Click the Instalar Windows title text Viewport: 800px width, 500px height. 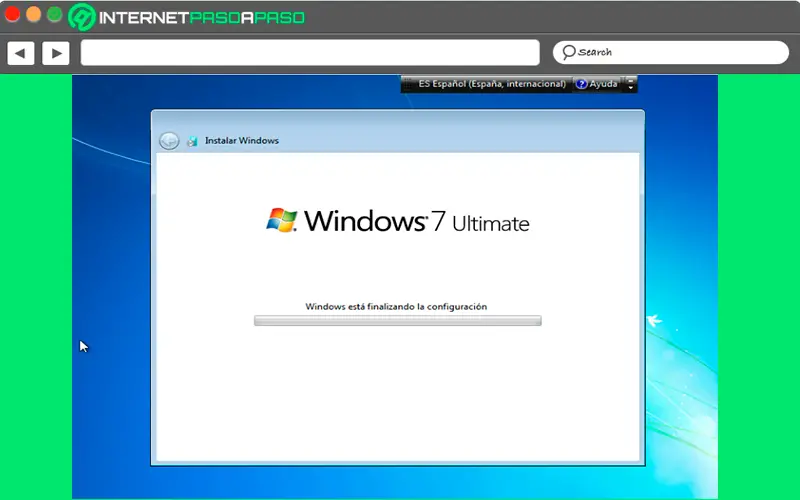pyautogui.click(x=242, y=140)
